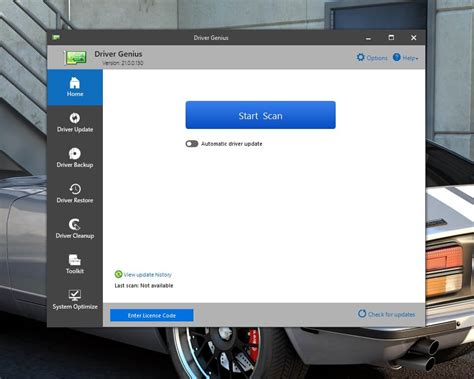Open the Home section in the sidebar
474x379 pixels.
tap(75, 87)
